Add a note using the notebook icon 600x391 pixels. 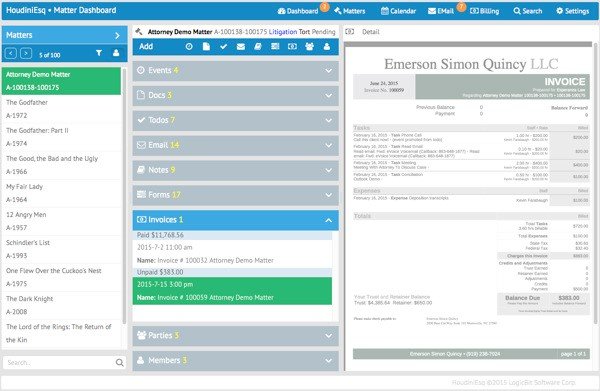point(258,47)
